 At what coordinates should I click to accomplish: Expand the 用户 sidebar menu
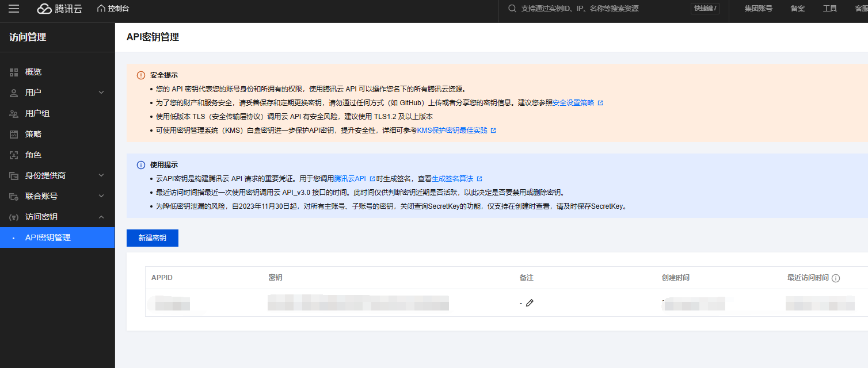(101, 92)
